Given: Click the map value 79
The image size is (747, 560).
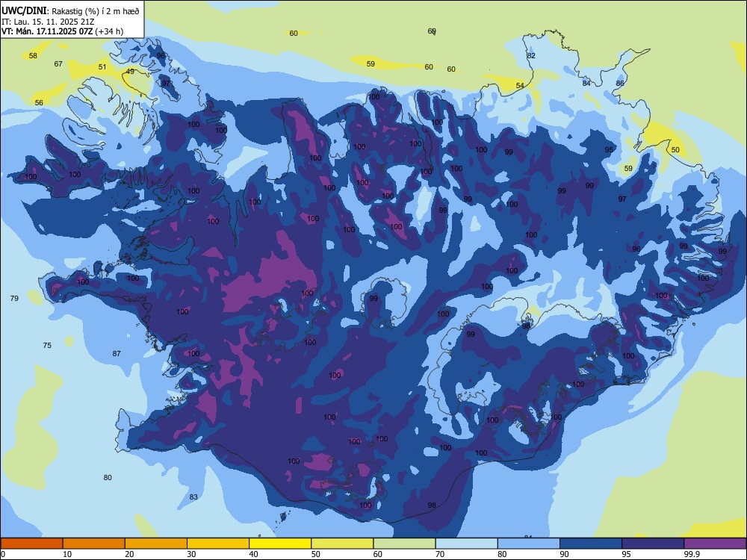Looking at the screenshot, I should coord(14,298).
